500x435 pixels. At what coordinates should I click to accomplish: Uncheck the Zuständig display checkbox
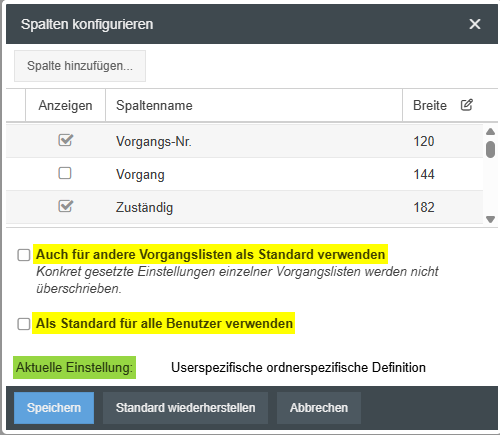65,206
